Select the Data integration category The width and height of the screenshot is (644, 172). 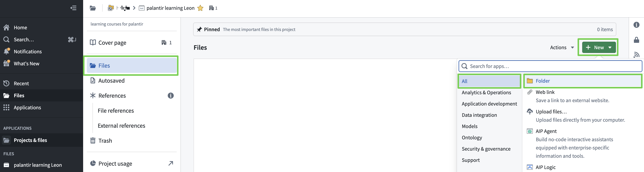pyautogui.click(x=479, y=115)
